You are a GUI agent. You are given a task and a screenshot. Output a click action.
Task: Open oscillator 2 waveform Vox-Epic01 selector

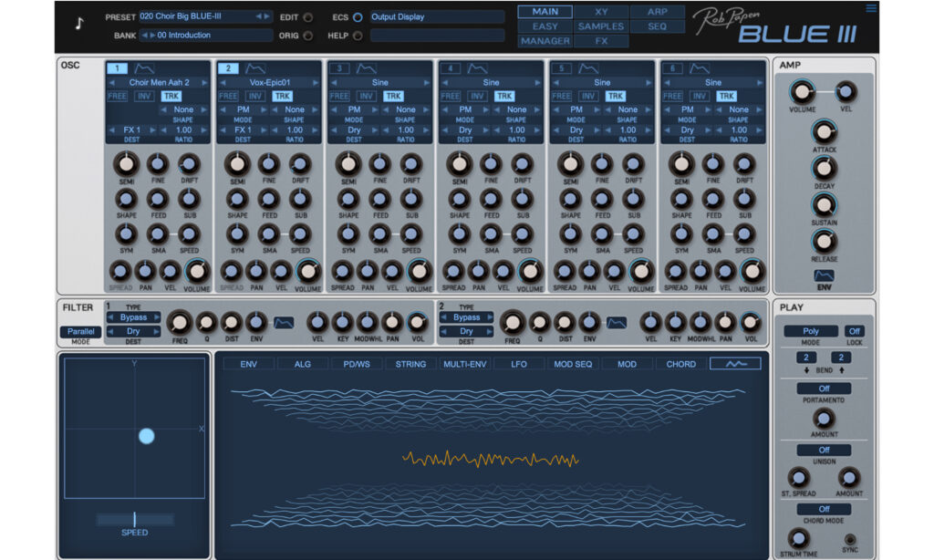click(269, 82)
